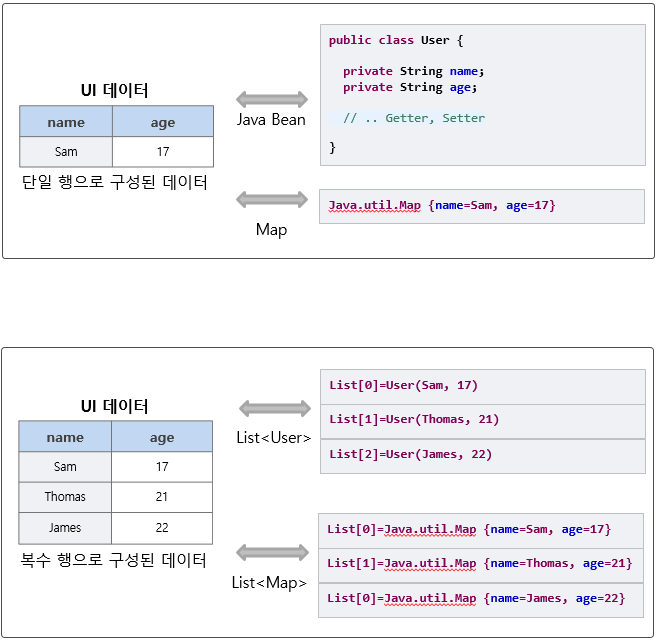This screenshot has width=658, height=642.
Task: Click the Map row with name=James, age=22
Action: click(479, 598)
